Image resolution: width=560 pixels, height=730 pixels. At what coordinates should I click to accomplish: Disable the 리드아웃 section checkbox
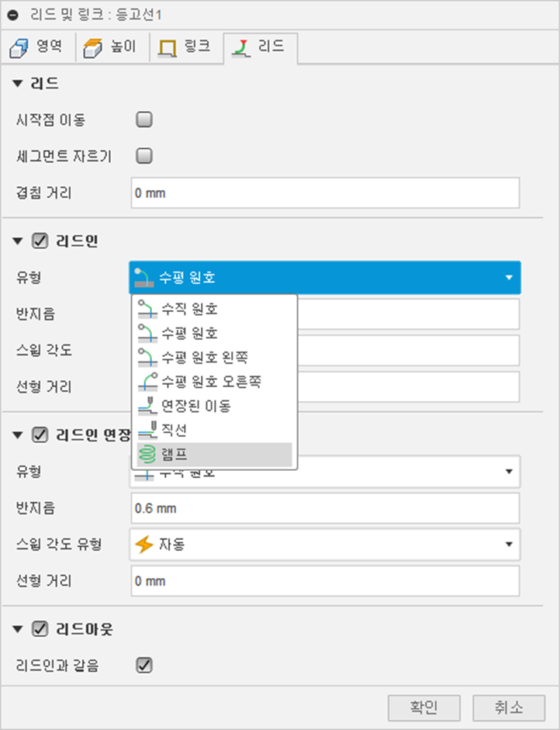pyautogui.click(x=40, y=629)
